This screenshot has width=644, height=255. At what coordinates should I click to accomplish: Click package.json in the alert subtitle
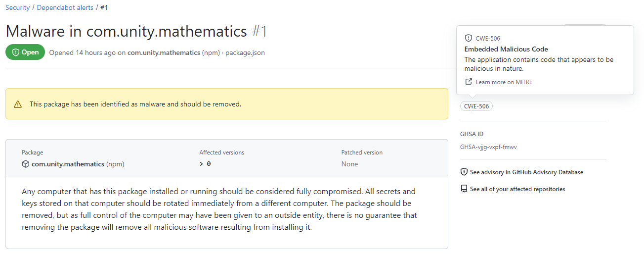pos(245,52)
